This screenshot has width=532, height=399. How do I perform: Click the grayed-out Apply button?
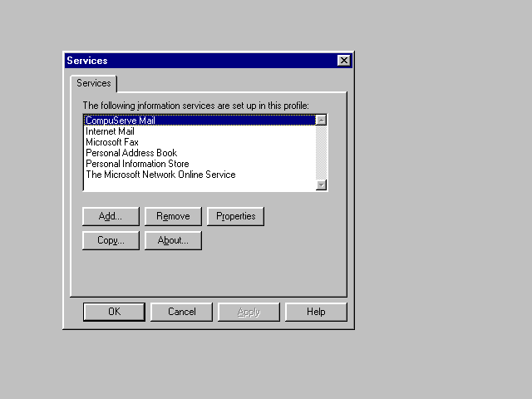pos(249,312)
